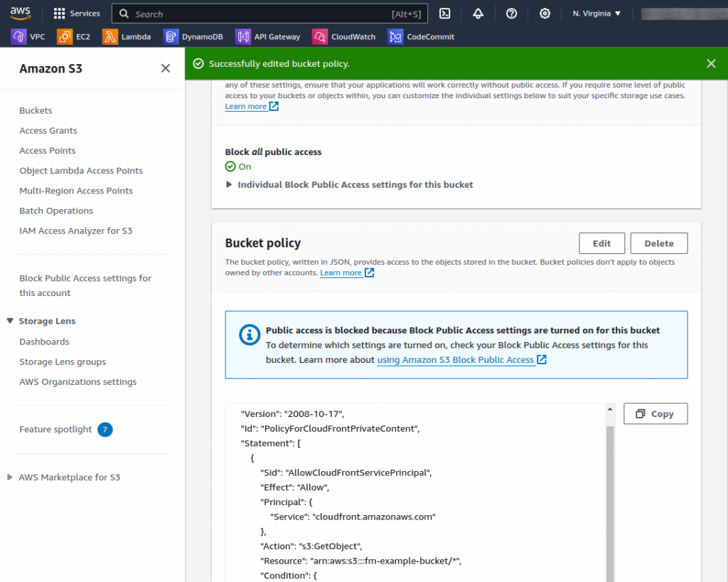Viewport: 728px width, 582px height.
Task: Open Block Public Access settings for this account
Action: point(85,285)
